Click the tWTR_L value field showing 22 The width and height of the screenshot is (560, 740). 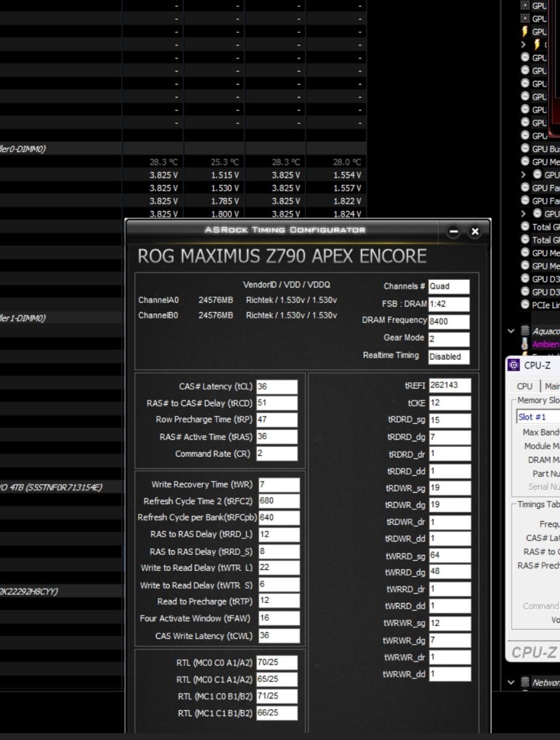coord(279,569)
